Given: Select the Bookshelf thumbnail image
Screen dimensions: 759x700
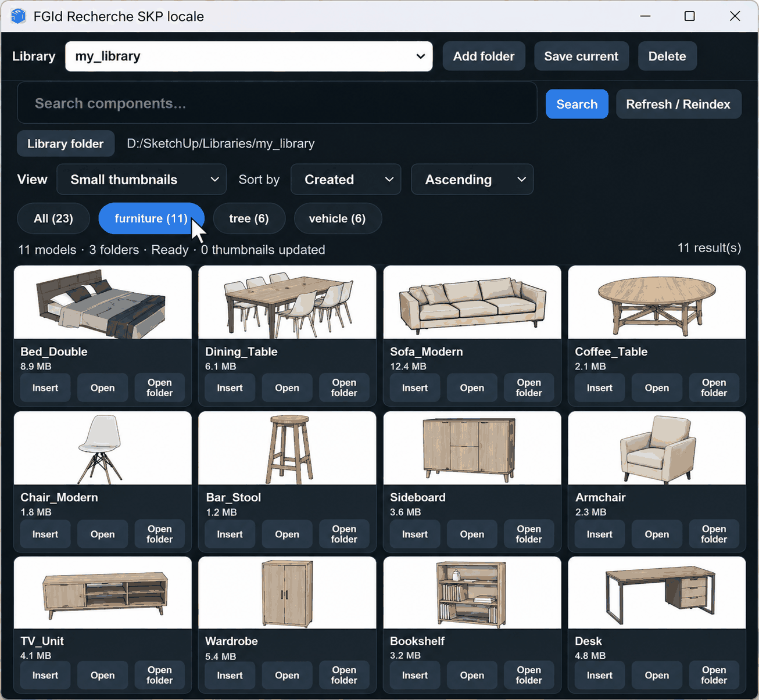Looking at the screenshot, I should point(472,593).
